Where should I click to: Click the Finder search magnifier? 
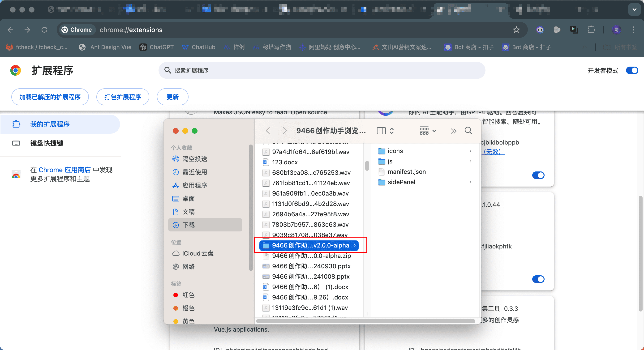tap(468, 131)
